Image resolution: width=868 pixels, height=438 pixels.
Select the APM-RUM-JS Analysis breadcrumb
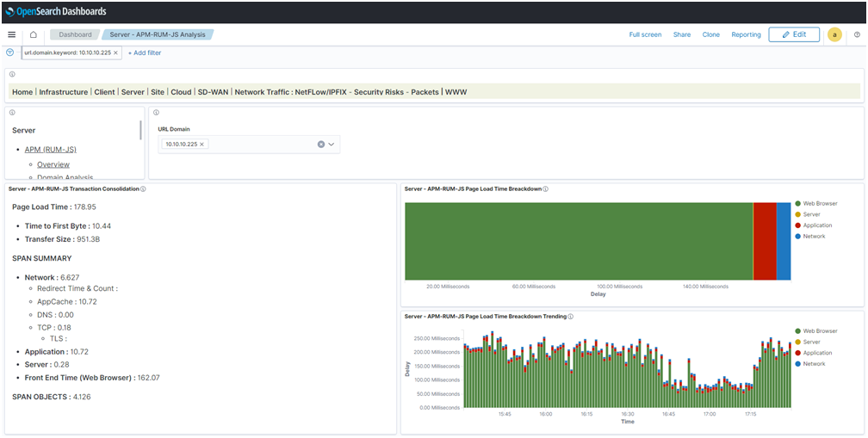(x=158, y=34)
